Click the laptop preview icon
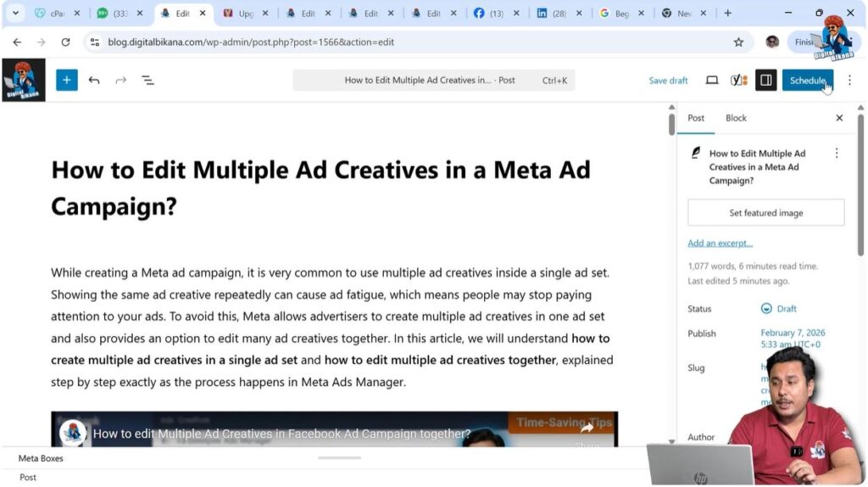The image size is (868, 487). pos(712,80)
